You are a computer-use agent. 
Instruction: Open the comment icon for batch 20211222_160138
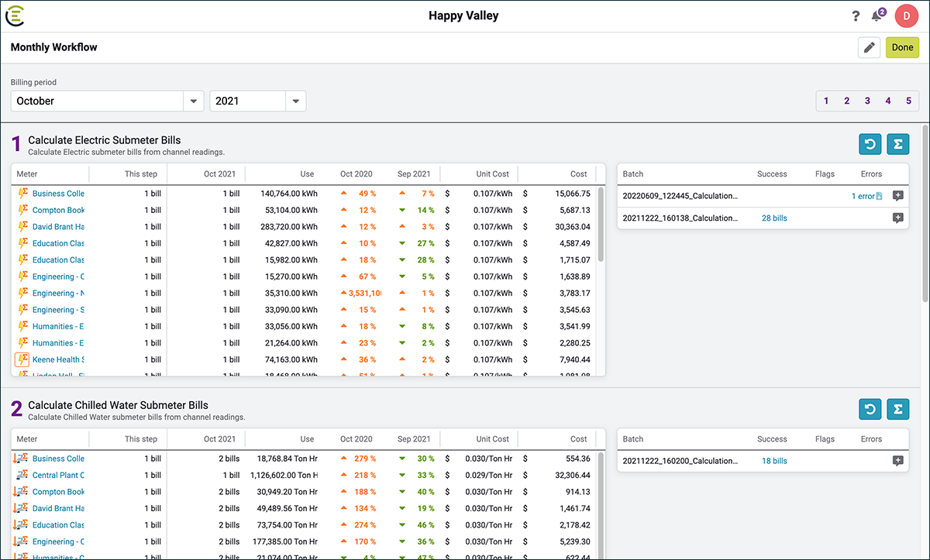(x=897, y=218)
